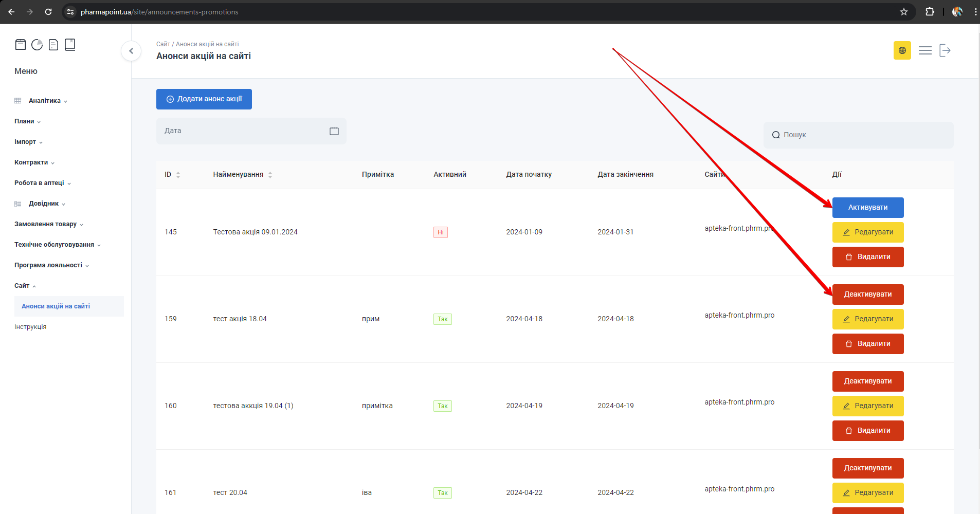
Task: Open the hamburger menu icon at top right
Action: pos(925,50)
